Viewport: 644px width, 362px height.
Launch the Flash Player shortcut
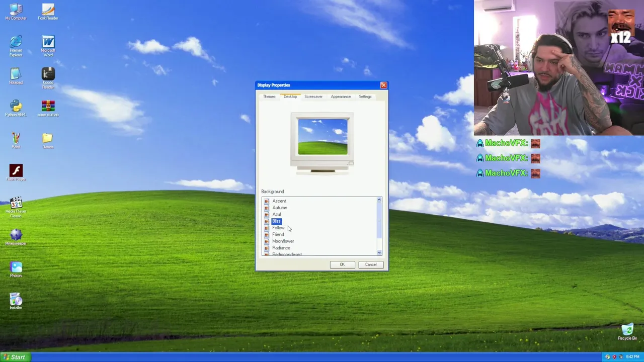16,173
